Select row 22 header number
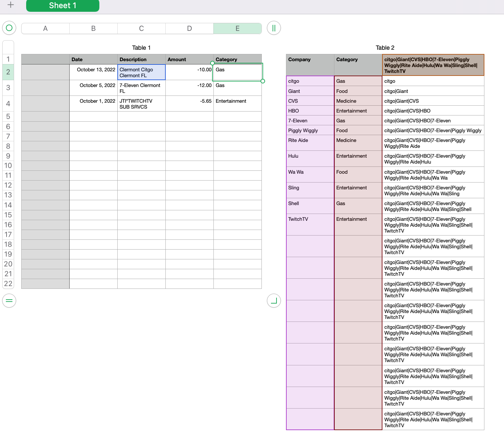504x437 pixels. pos(8,284)
